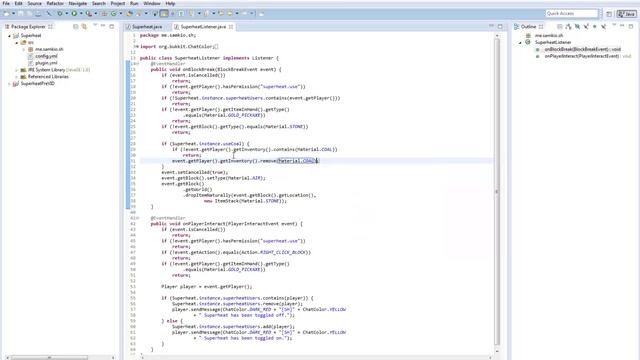
Task: Open the Window menu
Action: click(152, 3)
